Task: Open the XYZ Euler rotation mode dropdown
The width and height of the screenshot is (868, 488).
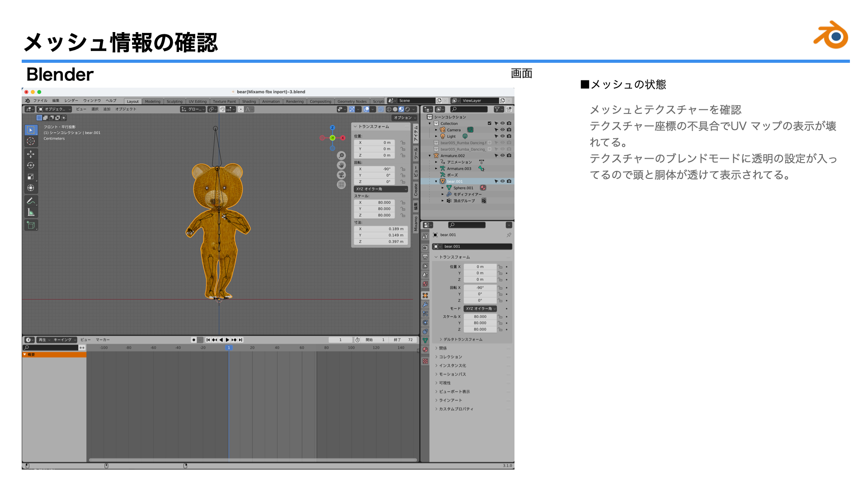Action: coord(380,189)
